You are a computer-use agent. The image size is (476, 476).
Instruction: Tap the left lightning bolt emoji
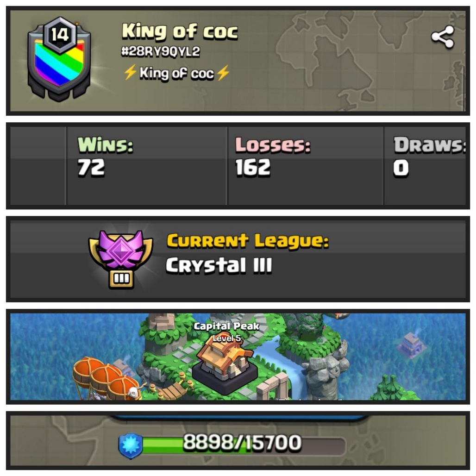click(130, 73)
